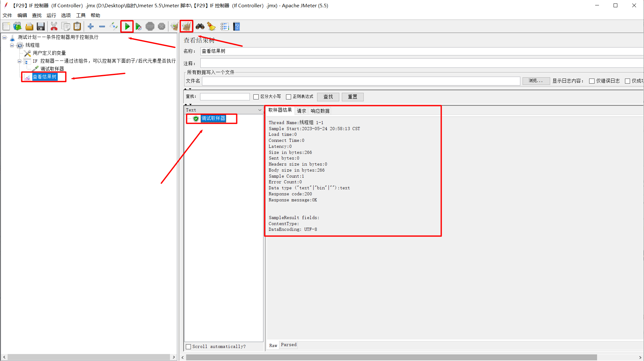Click the Clear results icon
This screenshot has height=361, width=644.
(187, 27)
